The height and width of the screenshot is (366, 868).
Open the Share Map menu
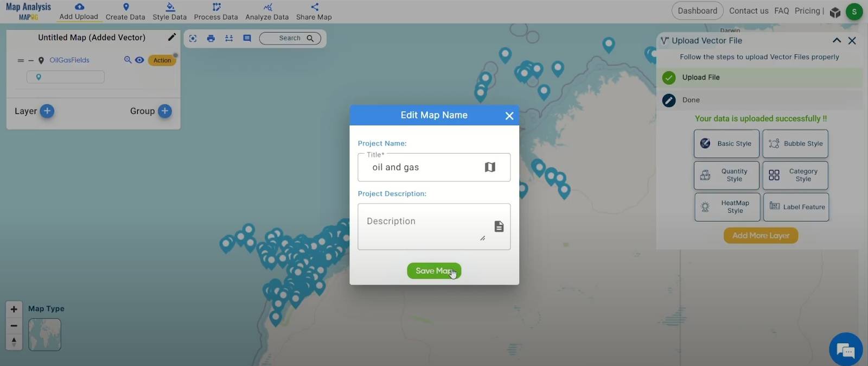point(314,11)
